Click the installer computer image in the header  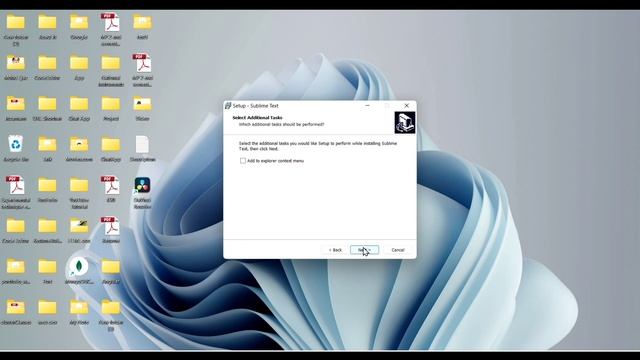[404, 122]
